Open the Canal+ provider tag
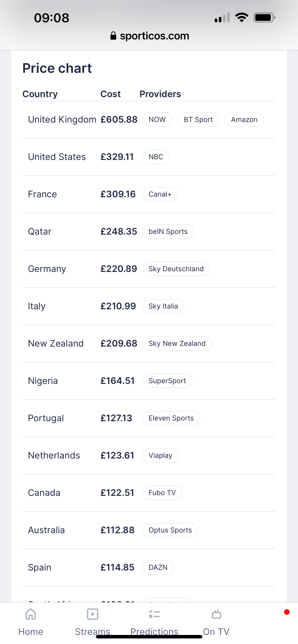Viewport: 298px width, 644px height. tap(160, 194)
